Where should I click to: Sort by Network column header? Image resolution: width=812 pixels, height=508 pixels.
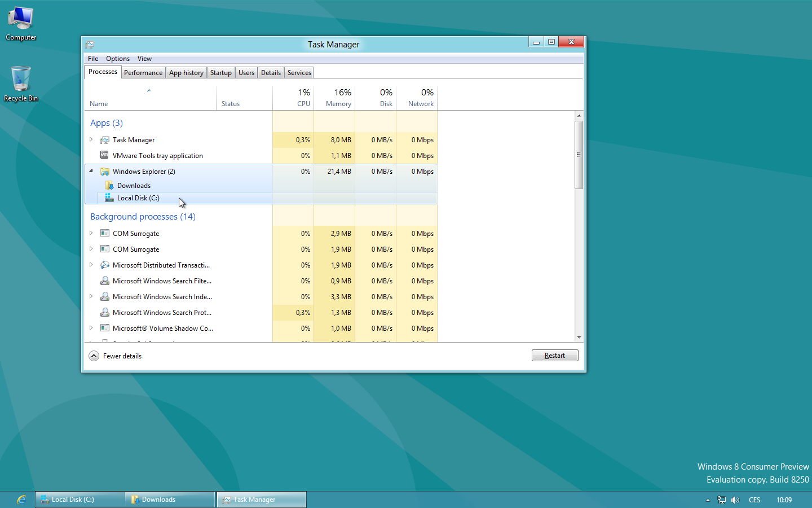(417, 98)
